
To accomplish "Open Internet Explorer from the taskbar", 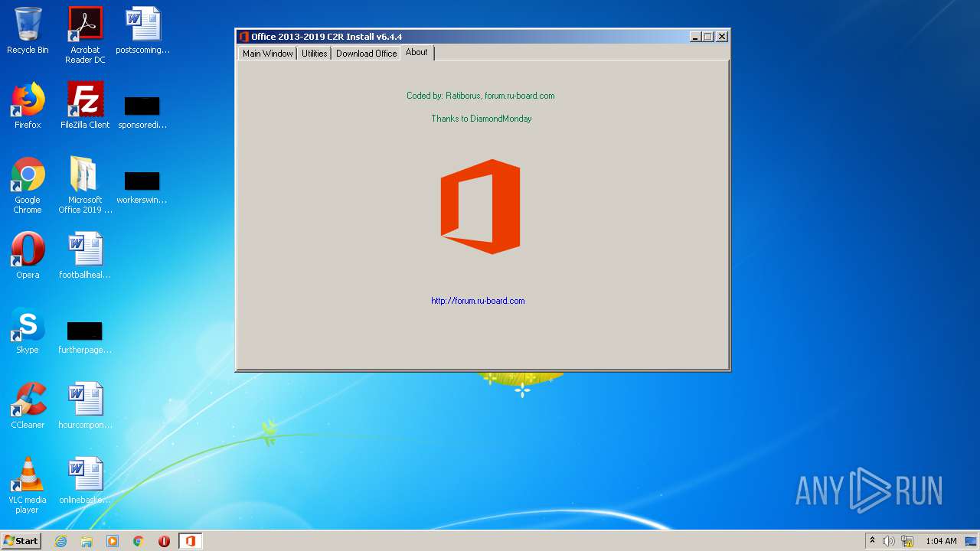I will [60, 541].
